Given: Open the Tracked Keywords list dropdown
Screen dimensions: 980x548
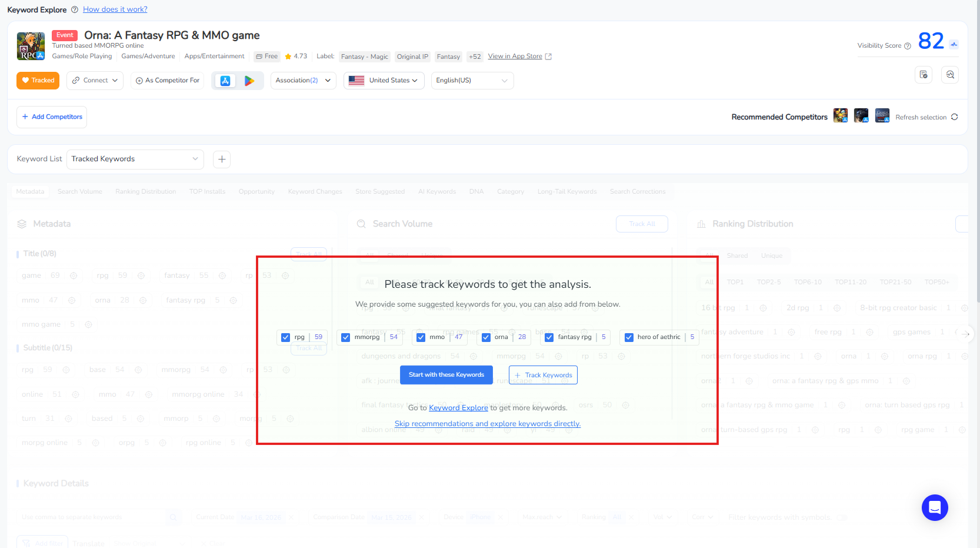Looking at the screenshot, I should point(135,160).
